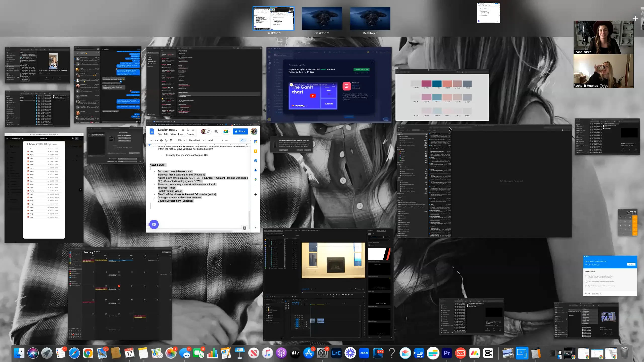Open Google Tasks in Docs side panel
The height and width of the screenshot is (362, 644).
click(255, 160)
